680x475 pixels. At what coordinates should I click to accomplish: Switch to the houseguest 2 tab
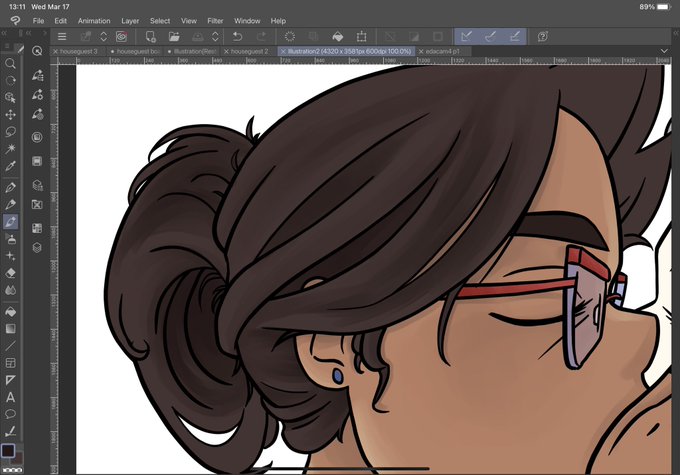[x=249, y=51]
